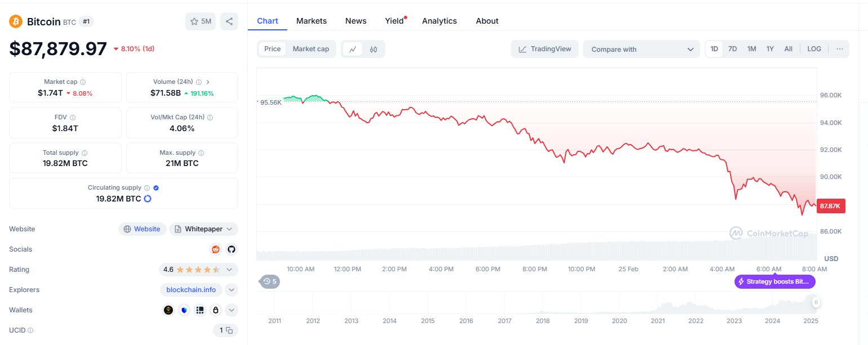Image resolution: width=868 pixels, height=345 pixels.
Task: Switch to line chart view
Action: click(353, 49)
